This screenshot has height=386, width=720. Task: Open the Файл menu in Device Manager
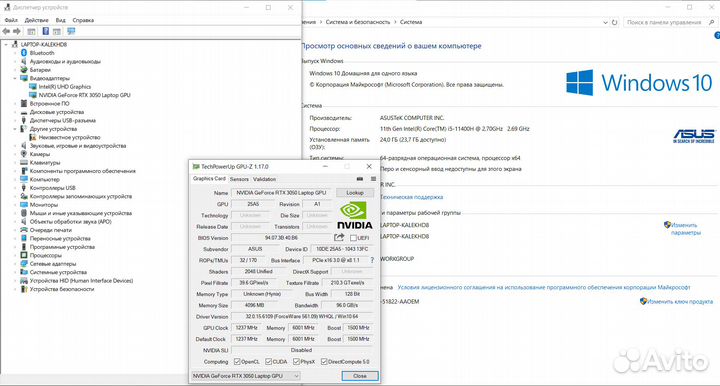[x=11, y=20]
